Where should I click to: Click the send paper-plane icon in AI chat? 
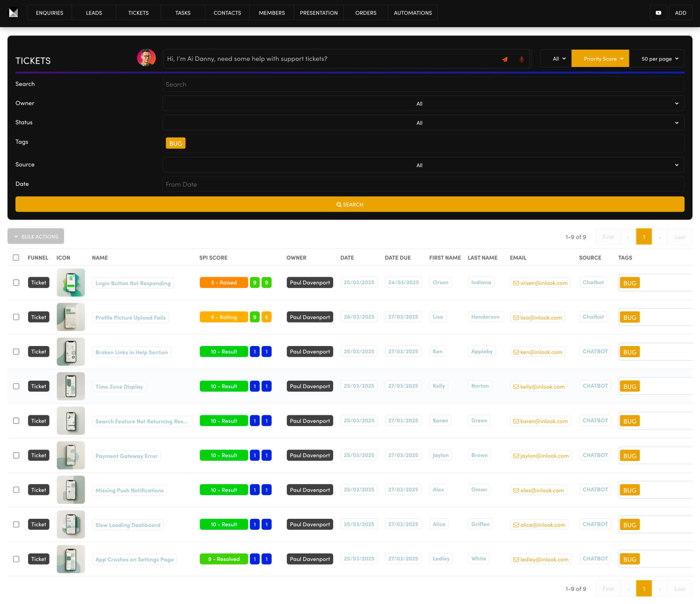pos(505,59)
